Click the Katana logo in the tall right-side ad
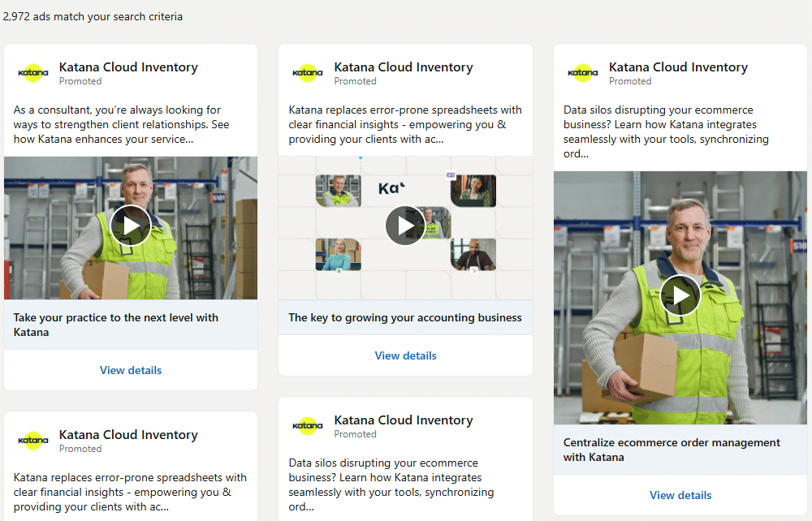The image size is (812, 521). (x=583, y=73)
